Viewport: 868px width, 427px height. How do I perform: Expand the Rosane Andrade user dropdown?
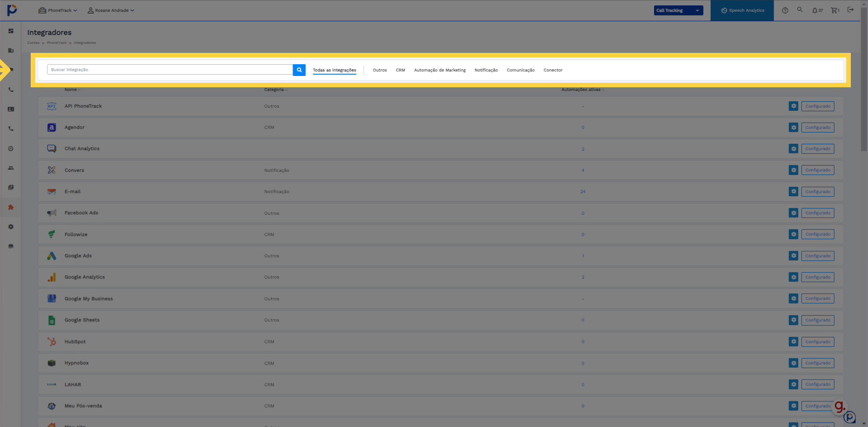pos(111,10)
